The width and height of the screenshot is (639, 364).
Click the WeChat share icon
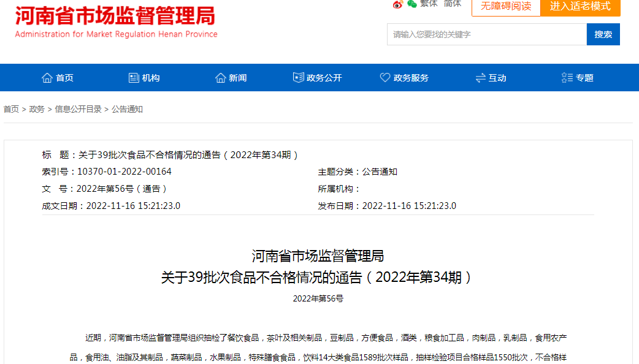(412, 4)
